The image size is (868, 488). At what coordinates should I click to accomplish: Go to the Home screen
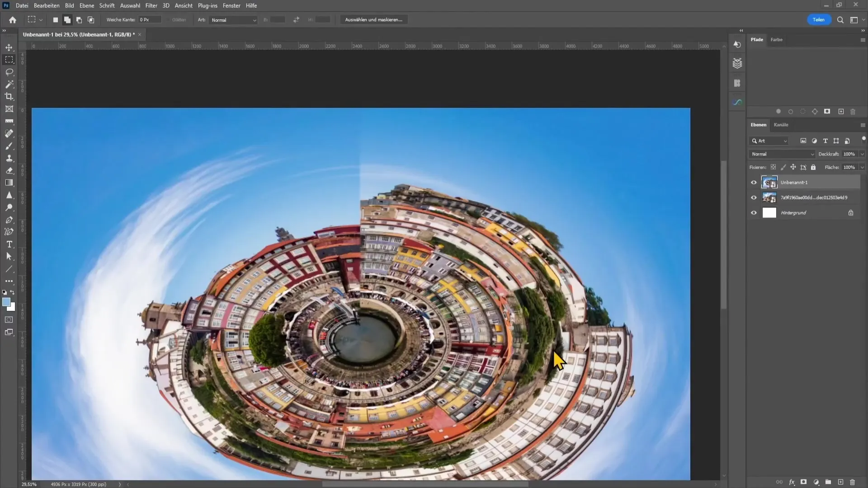[x=13, y=20]
